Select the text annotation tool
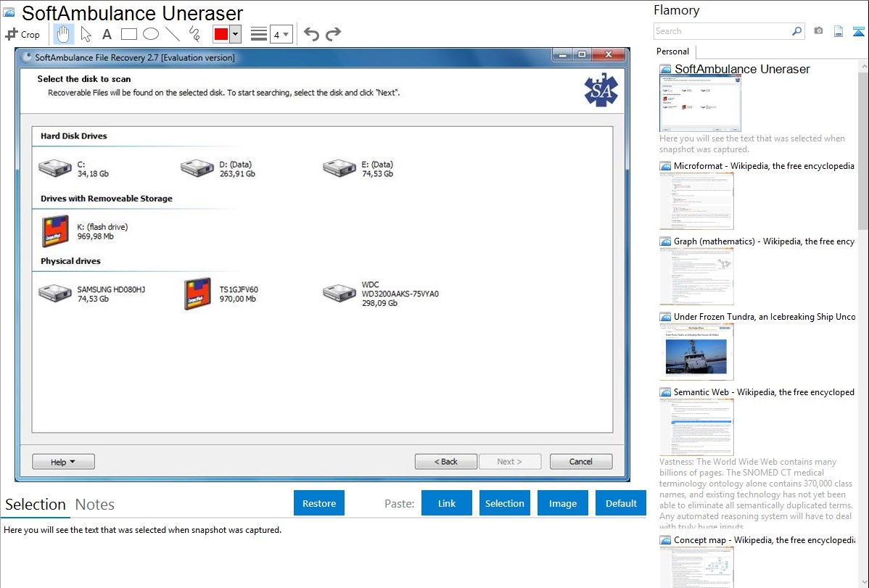Screen dimensions: 869x588 pyautogui.click(x=107, y=34)
